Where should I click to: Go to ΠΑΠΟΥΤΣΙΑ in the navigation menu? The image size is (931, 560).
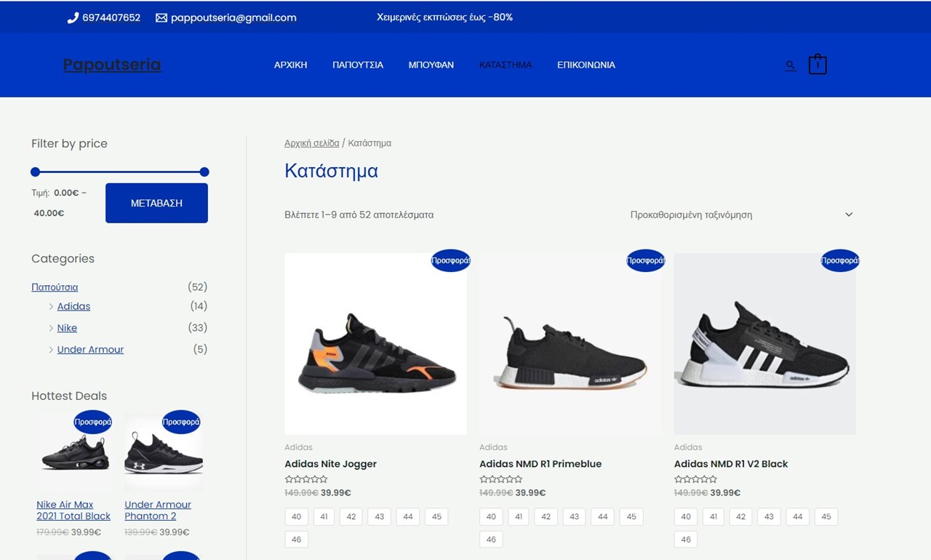[x=358, y=65]
